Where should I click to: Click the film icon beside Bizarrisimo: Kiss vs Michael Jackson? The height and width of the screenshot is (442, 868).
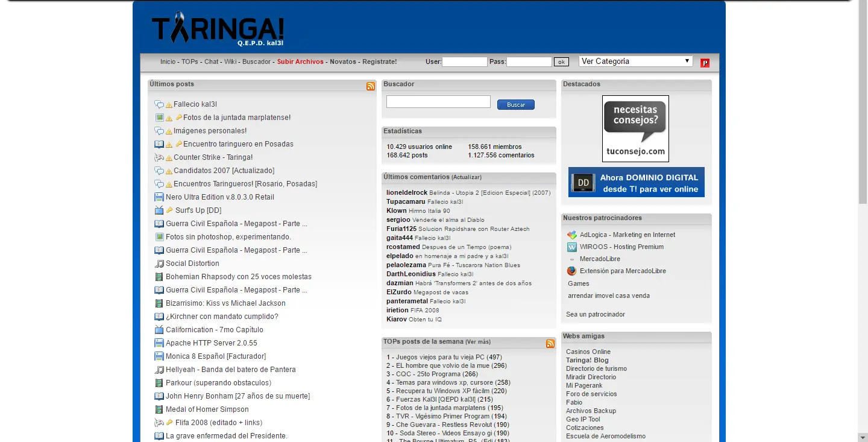pyautogui.click(x=159, y=303)
